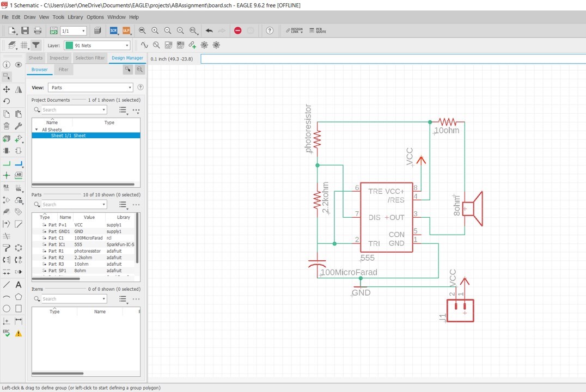
Task: Click the Switch to Board icon
Action: coord(53,30)
